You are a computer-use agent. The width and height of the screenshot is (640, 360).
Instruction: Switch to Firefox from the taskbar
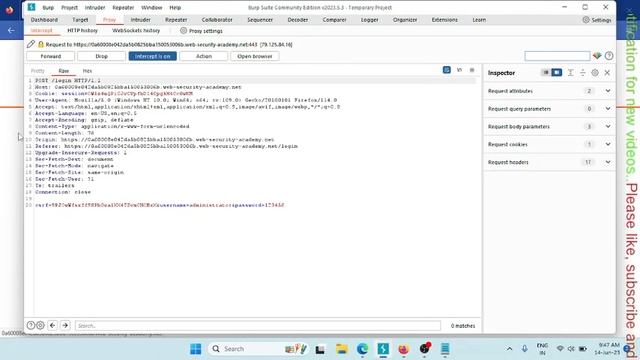(x=403, y=349)
